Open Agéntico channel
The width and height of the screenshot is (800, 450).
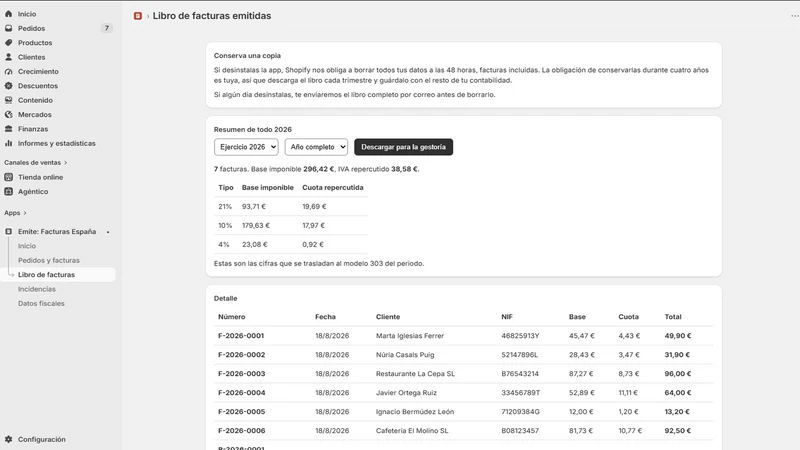(x=33, y=191)
